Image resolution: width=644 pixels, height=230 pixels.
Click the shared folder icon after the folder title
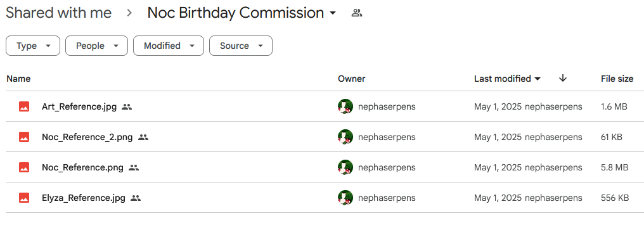click(356, 13)
